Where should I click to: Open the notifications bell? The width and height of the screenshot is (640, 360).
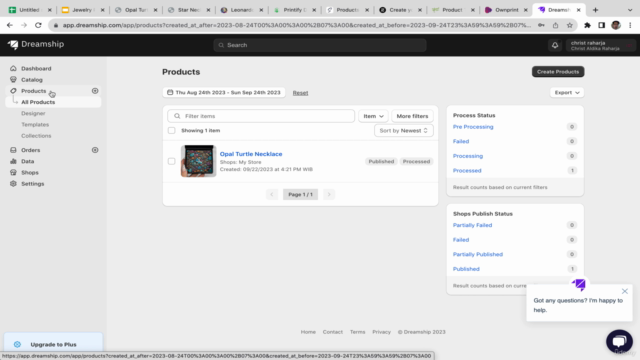pos(555,45)
